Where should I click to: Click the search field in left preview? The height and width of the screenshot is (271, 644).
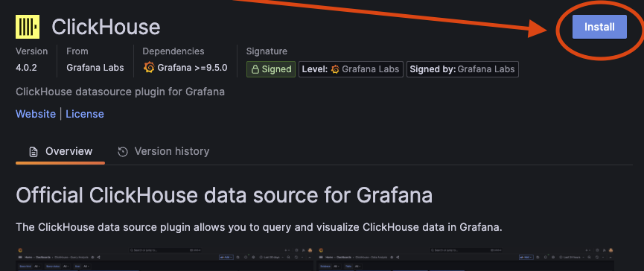click(x=165, y=250)
